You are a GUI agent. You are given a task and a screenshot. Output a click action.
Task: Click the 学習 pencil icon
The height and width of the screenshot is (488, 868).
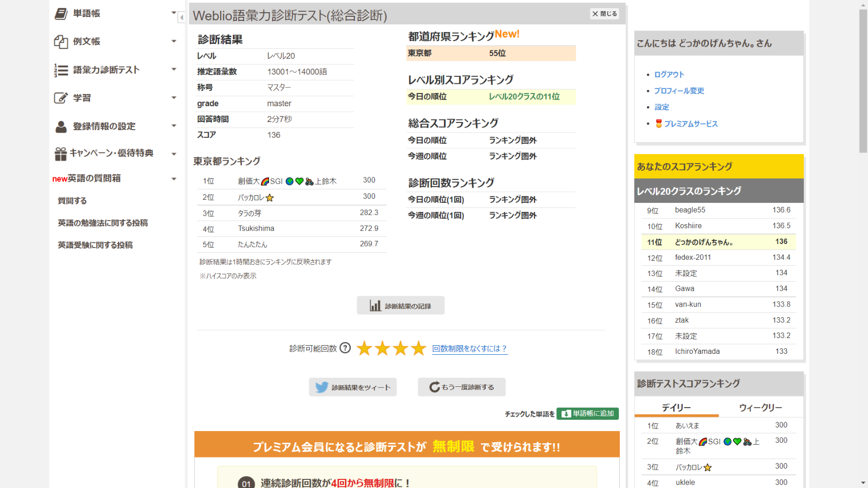pyautogui.click(x=61, y=98)
